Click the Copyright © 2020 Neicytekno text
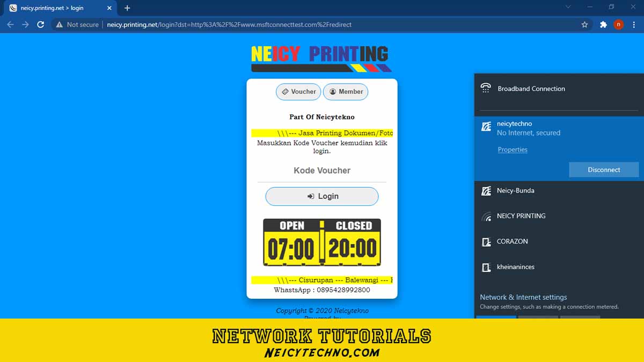This screenshot has width=644, height=362. click(x=322, y=311)
